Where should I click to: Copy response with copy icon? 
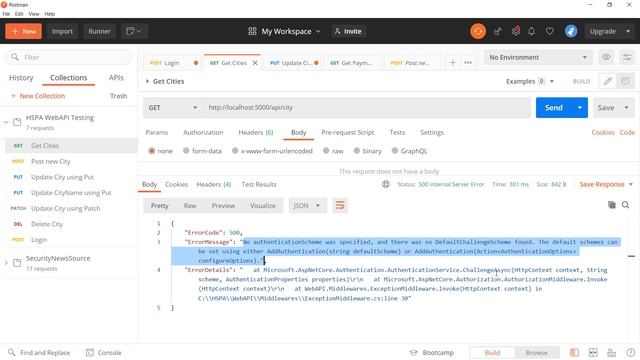[x=611, y=204]
